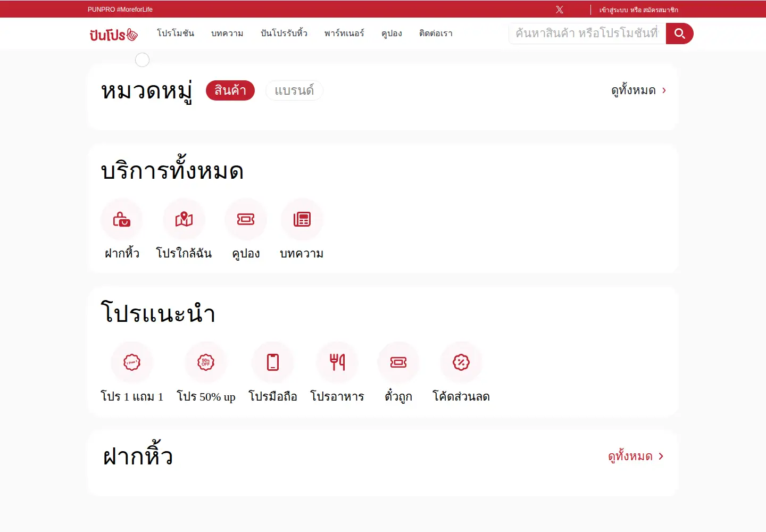Open the X (Twitter) social link

[560, 10]
